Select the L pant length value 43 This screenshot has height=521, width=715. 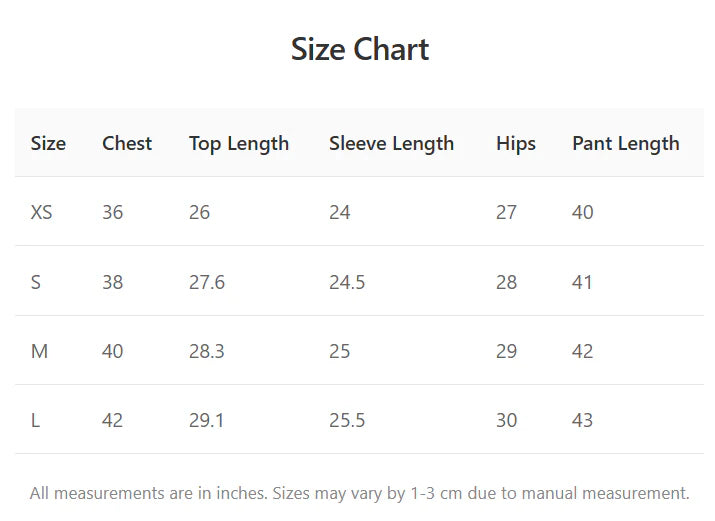583,420
